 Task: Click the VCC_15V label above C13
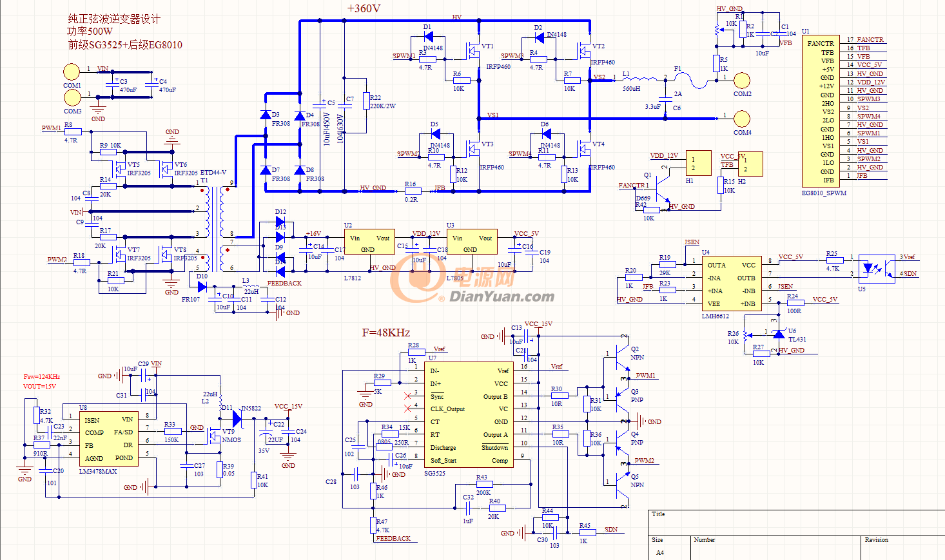538,324
